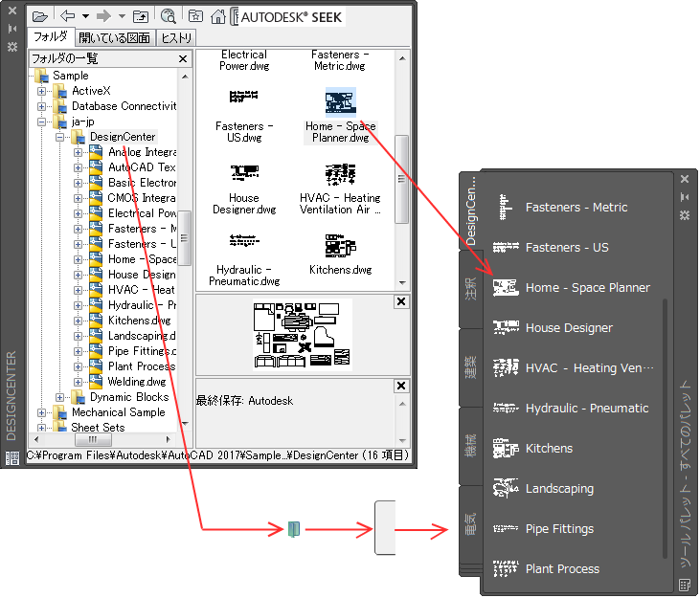Click the drawing preview image

[303, 335]
